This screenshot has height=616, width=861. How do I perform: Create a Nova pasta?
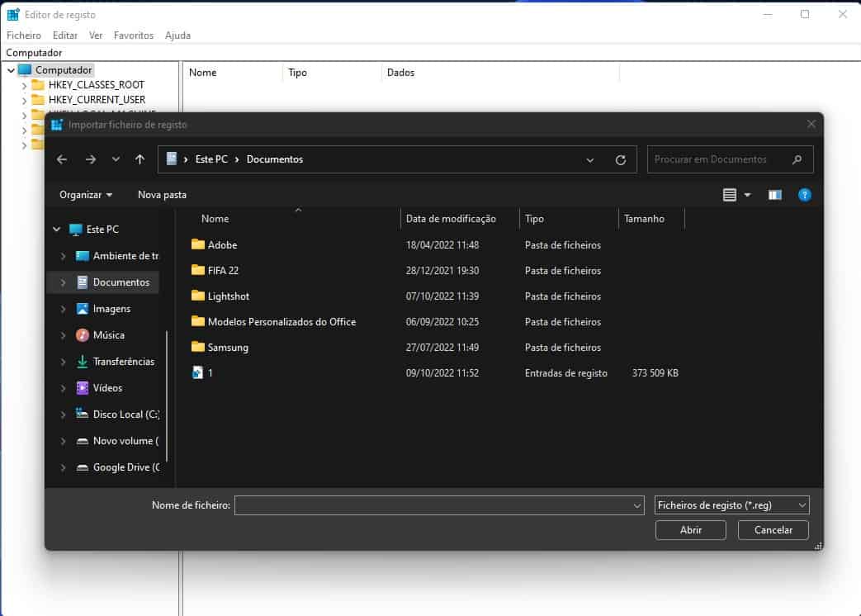coord(162,195)
